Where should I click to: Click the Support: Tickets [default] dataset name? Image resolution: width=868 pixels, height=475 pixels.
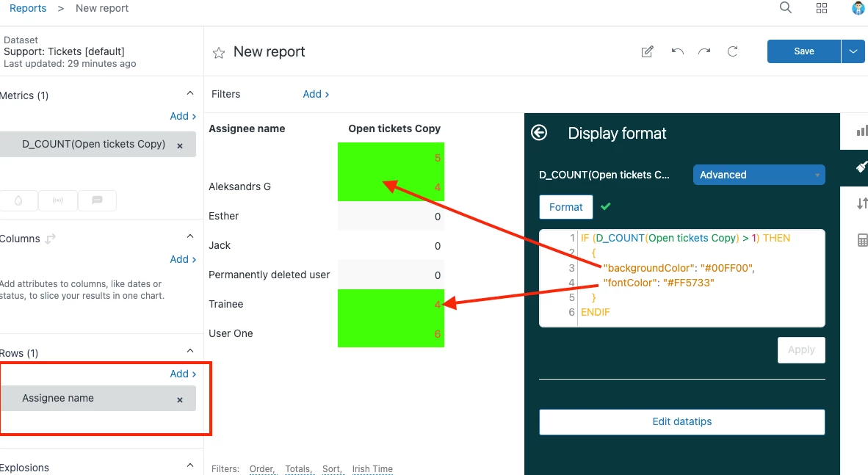coord(64,51)
